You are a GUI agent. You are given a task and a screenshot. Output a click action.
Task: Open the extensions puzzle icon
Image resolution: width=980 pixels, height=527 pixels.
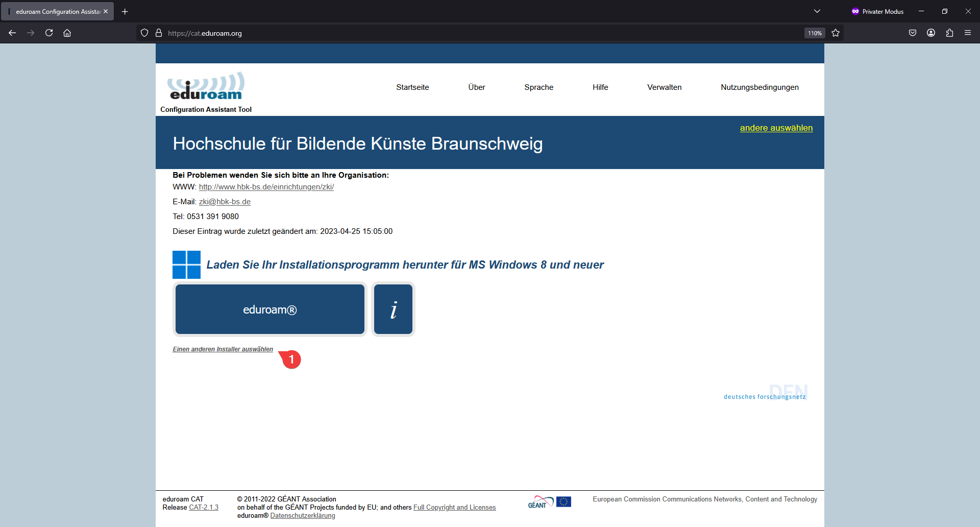[949, 33]
